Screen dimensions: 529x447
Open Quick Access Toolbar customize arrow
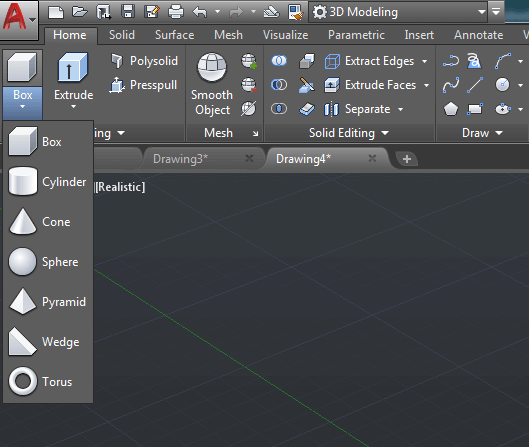[496, 12]
